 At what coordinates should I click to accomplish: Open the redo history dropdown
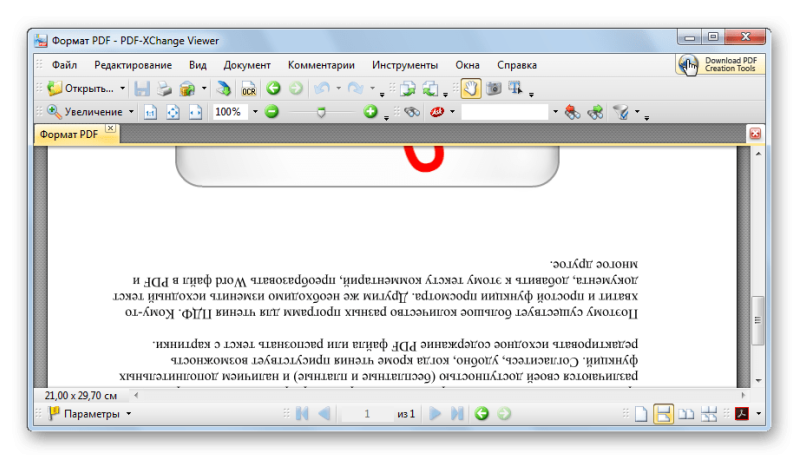[372, 89]
